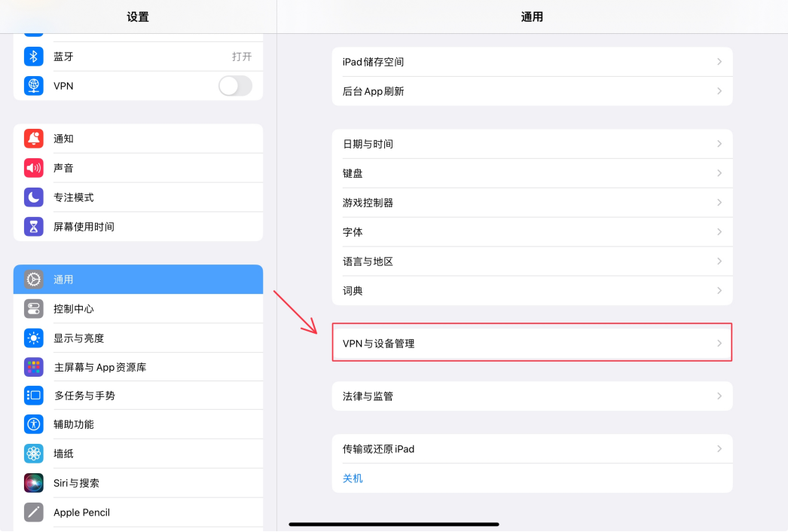Open 主屏幕与 App 资源库 label
Image resolution: width=788 pixels, height=532 pixels.
pyautogui.click(x=100, y=368)
